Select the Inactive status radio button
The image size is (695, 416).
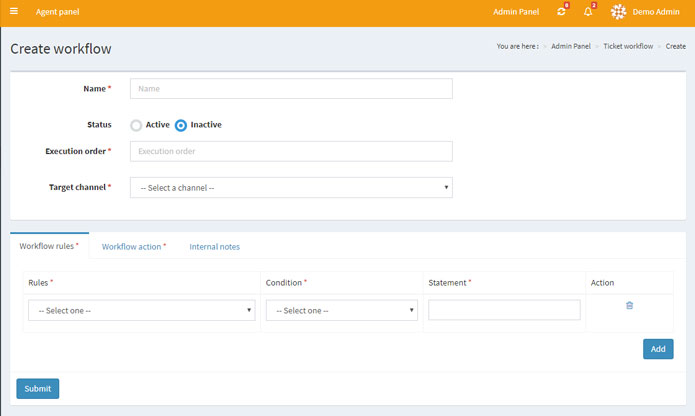tap(181, 126)
